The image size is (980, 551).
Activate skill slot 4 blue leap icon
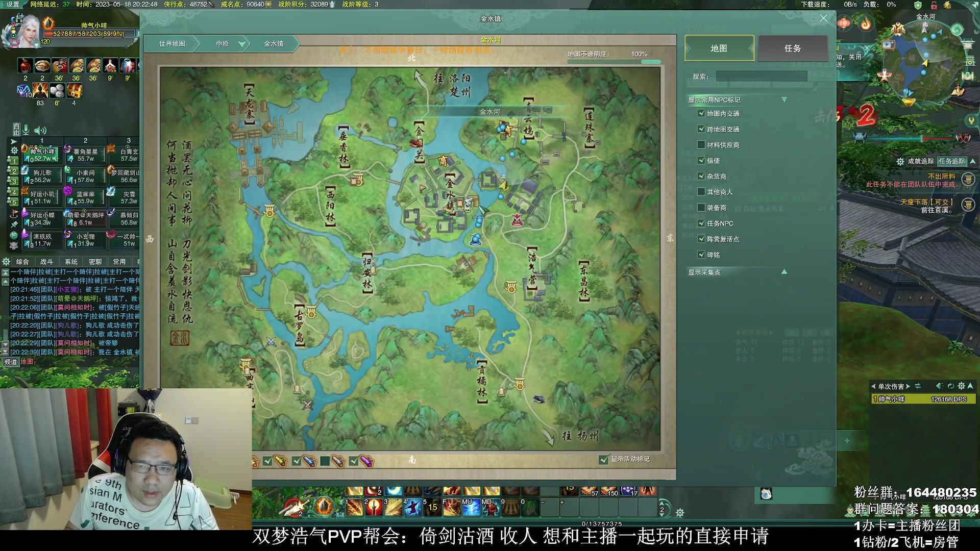[x=412, y=507]
